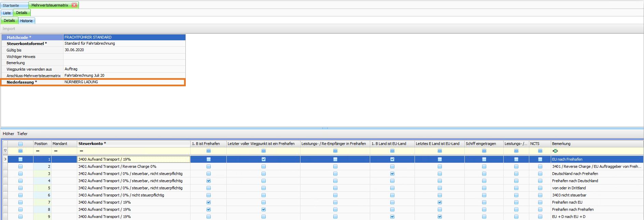Switch to the Historie tab
The width and height of the screenshot is (644, 220).
(26, 21)
